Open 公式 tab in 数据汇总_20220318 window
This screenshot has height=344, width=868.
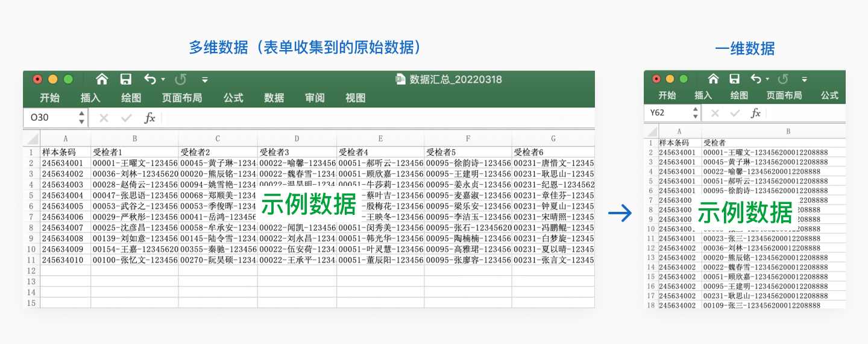(x=233, y=98)
